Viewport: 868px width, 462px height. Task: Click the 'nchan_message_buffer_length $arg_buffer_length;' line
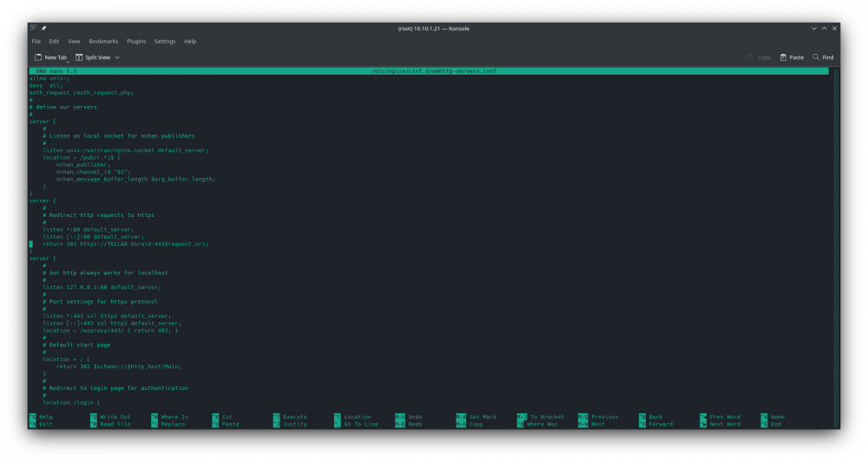[x=135, y=179]
